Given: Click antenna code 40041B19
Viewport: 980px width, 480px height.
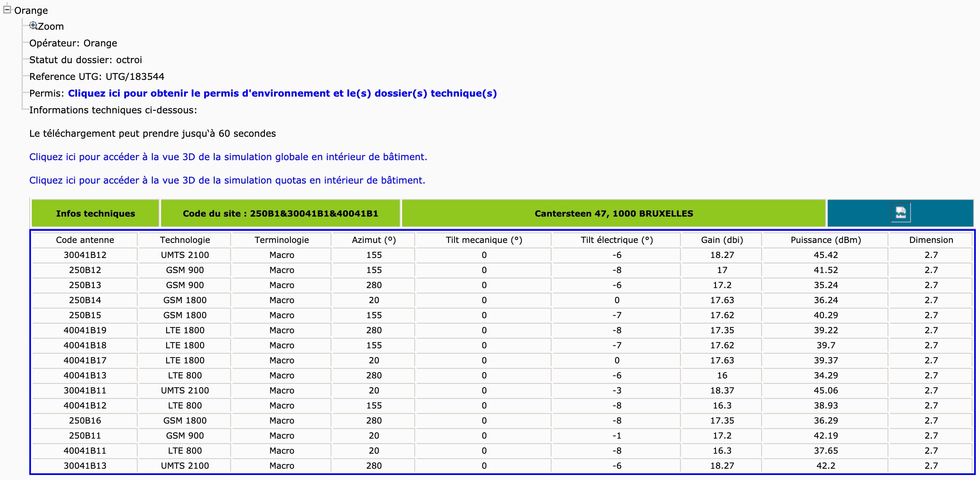Looking at the screenshot, I should 85,330.
